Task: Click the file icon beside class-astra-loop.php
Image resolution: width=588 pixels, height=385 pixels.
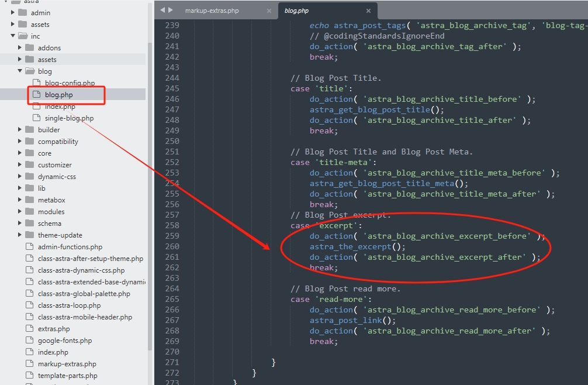Action: coord(30,305)
